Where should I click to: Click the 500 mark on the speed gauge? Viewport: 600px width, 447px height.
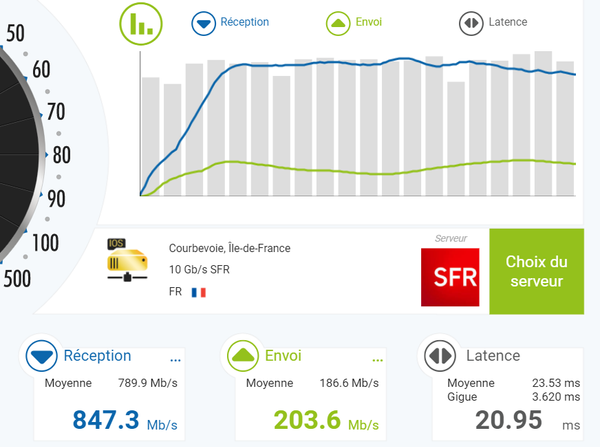[17, 278]
